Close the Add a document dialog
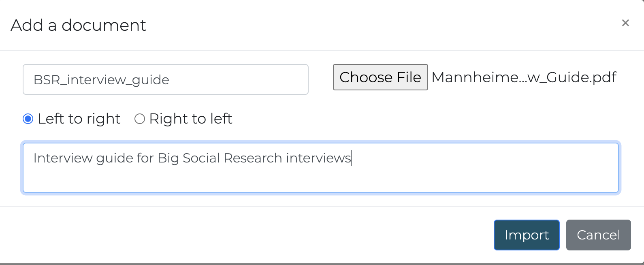The height and width of the screenshot is (265, 644). (x=625, y=23)
